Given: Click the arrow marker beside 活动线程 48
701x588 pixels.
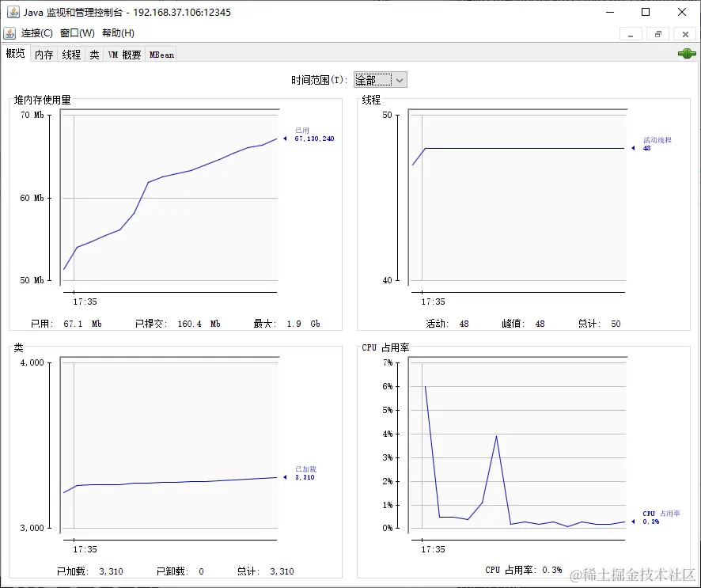Looking at the screenshot, I should pyautogui.click(x=633, y=147).
